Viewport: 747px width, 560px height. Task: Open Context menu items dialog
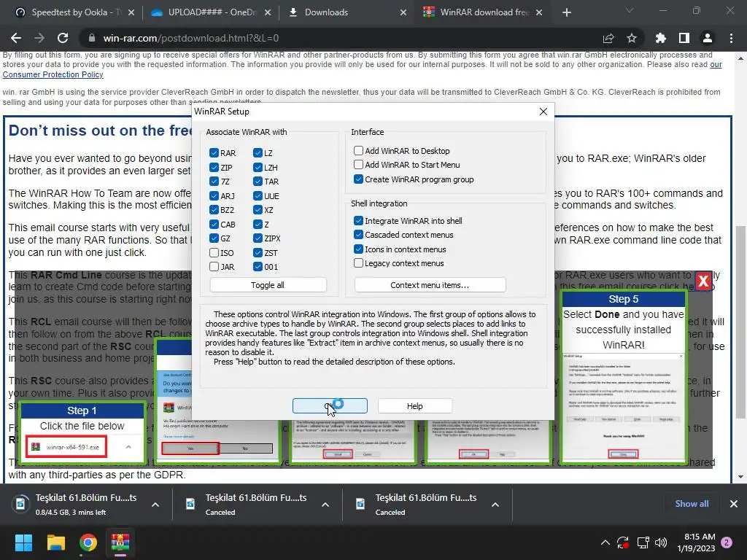[430, 285]
